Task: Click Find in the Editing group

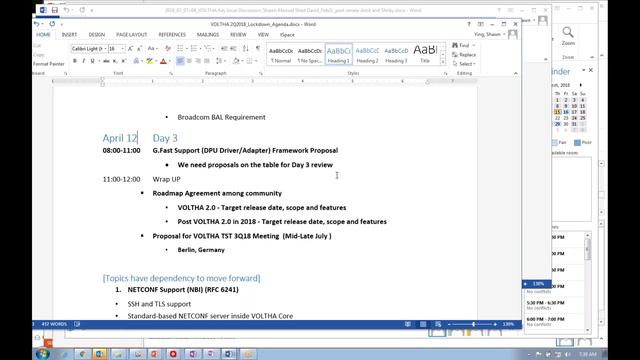Action: (x=461, y=45)
